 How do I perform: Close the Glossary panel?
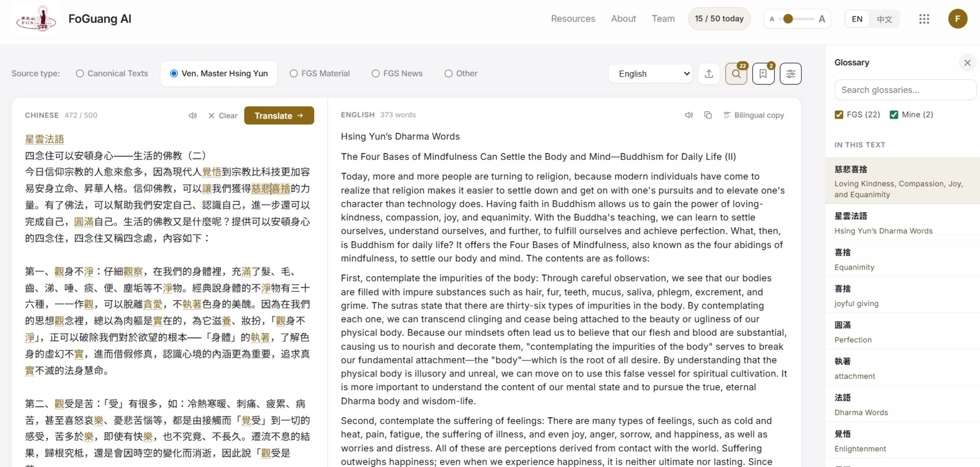tap(968, 63)
